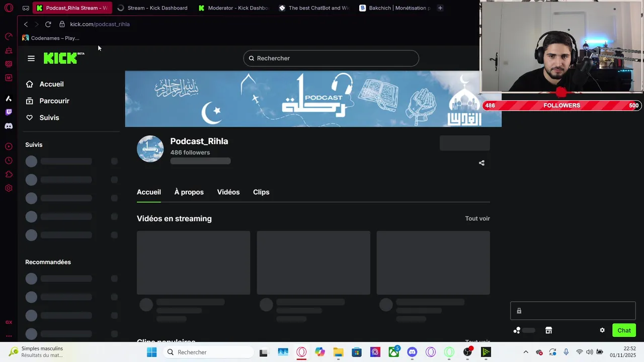
Task: Open the Windows Start menu
Action: [152, 352]
